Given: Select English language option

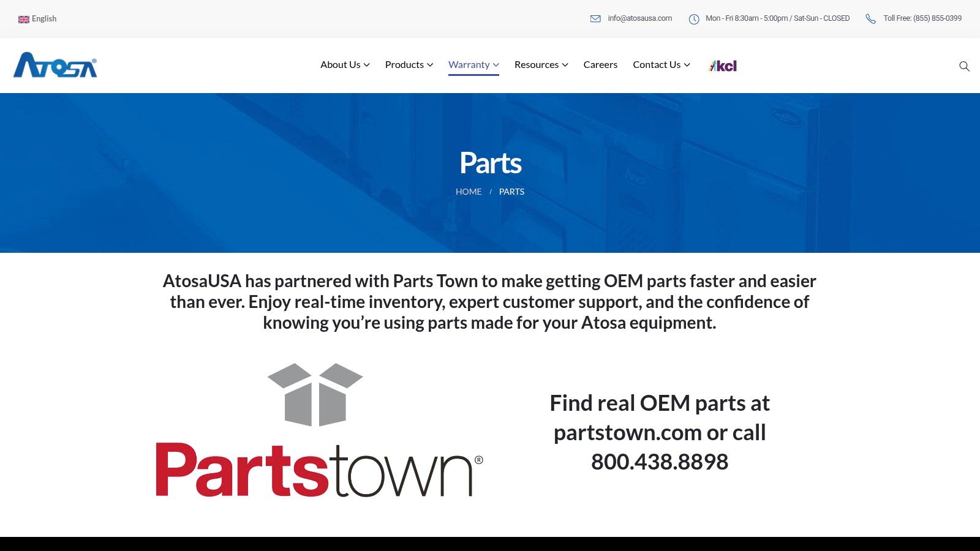Looking at the screenshot, I should click(x=44, y=19).
